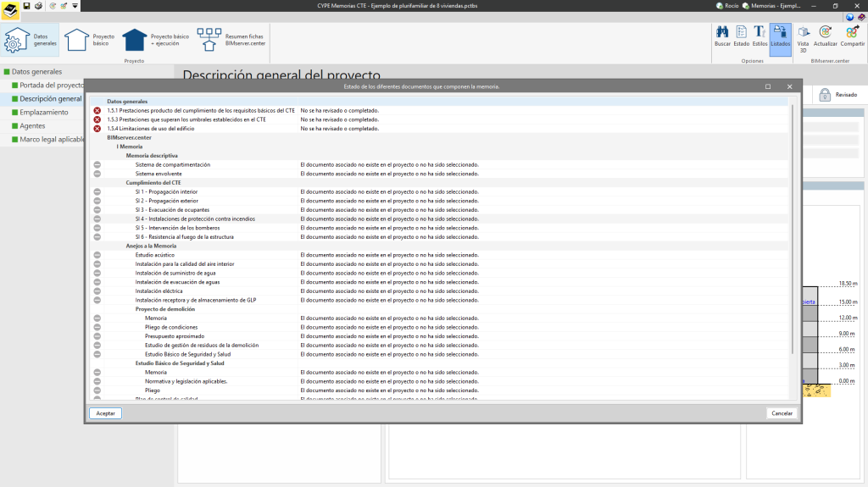Open Resumen fichas BIMserver.center
The height and width of the screenshot is (487, 868).
coord(231,40)
